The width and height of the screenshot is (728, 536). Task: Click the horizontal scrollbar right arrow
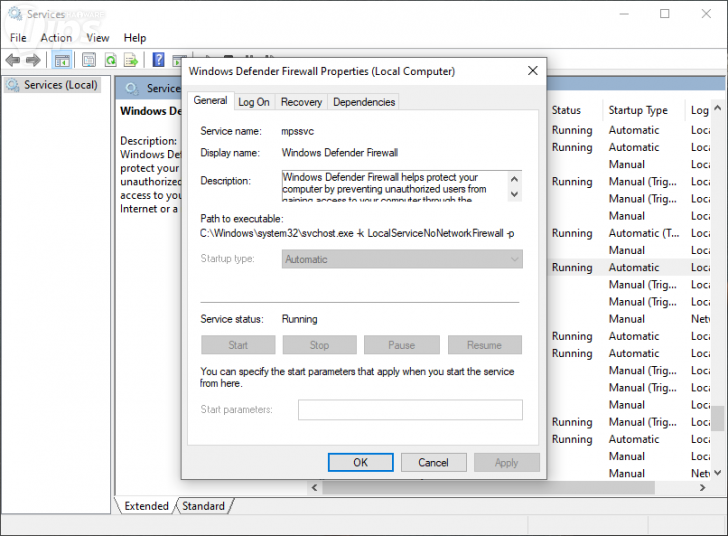(x=702, y=487)
